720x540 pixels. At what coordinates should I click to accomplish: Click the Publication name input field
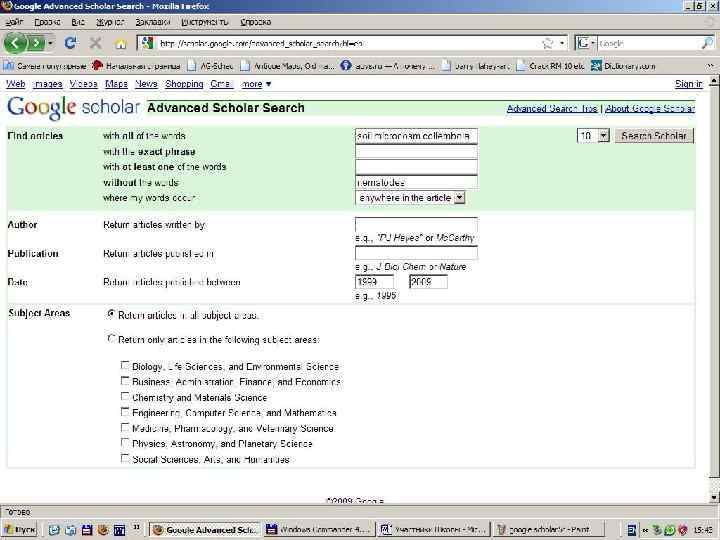coord(416,253)
